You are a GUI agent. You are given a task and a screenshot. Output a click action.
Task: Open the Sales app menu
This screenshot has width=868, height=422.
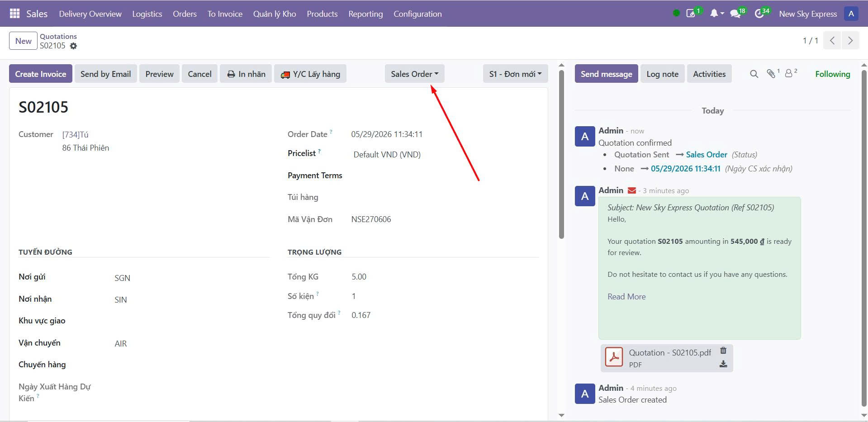click(x=37, y=14)
